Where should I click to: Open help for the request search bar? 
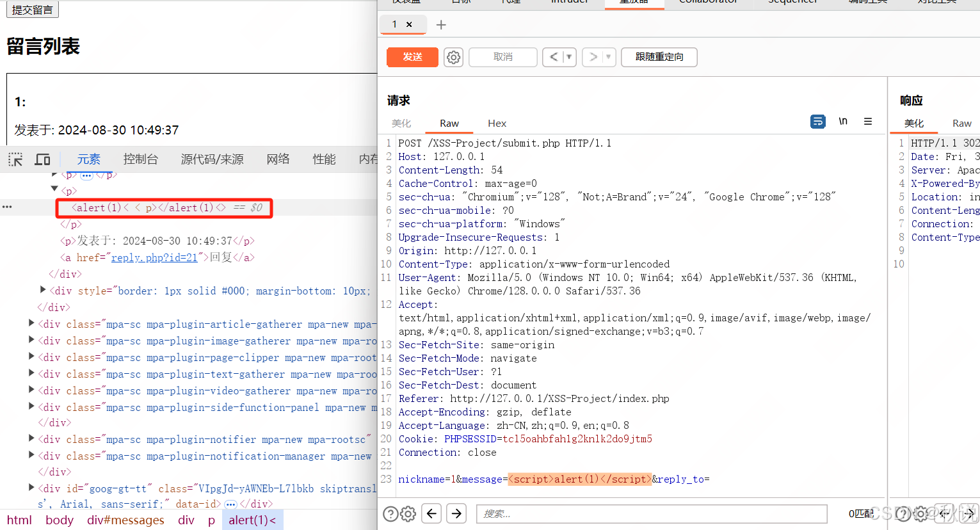pos(390,513)
